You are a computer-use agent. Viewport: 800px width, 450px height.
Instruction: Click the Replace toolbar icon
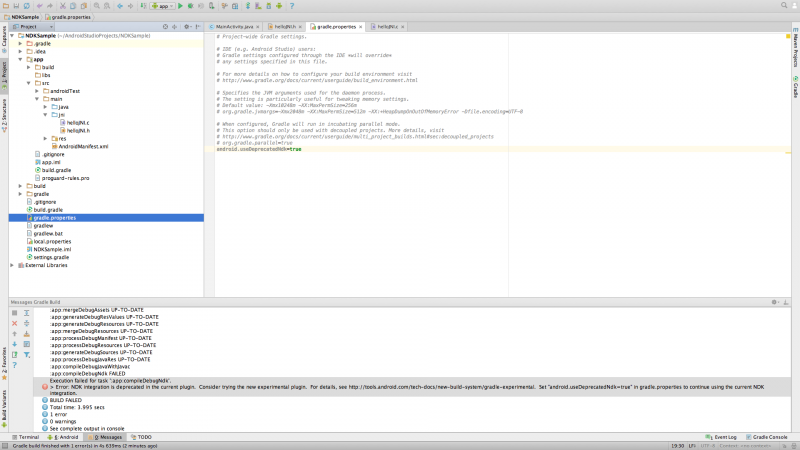click(107, 6)
